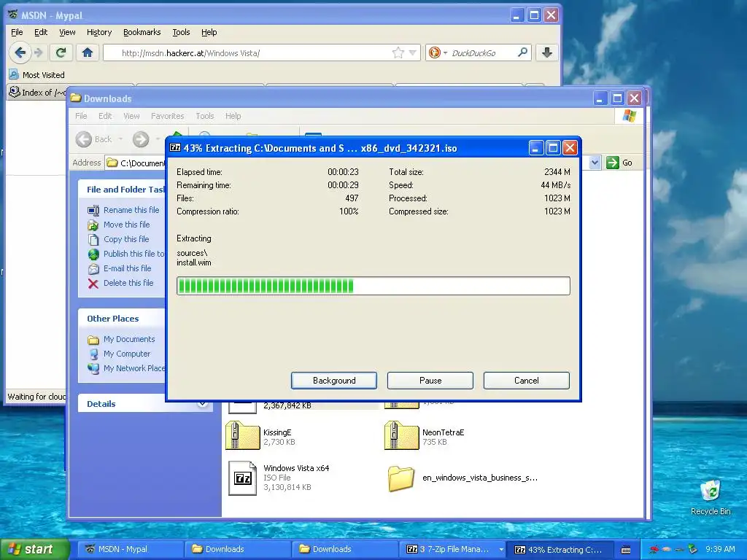Open the Mypal History menu
The width and height of the screenshot is (747, 560).
(99, 32)
